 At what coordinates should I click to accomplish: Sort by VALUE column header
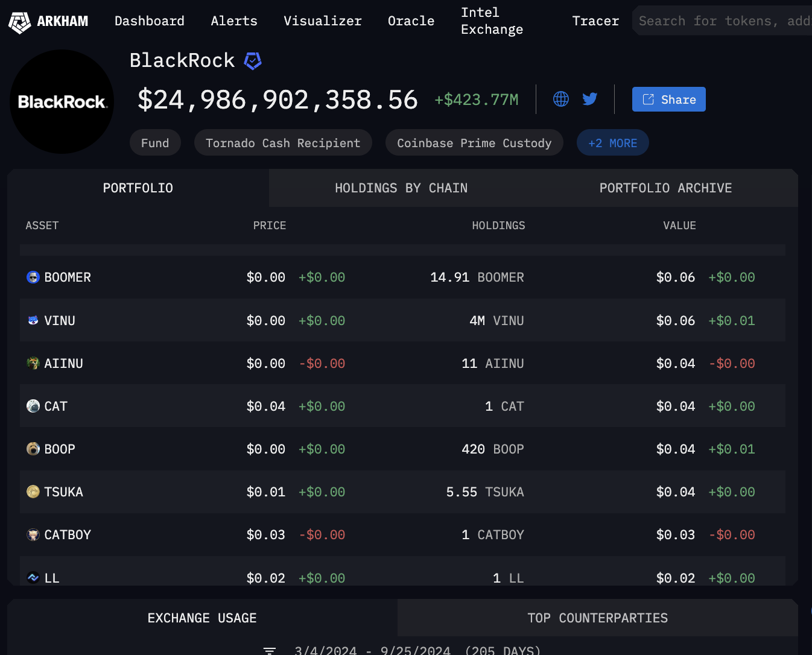[x=679, y=226]
